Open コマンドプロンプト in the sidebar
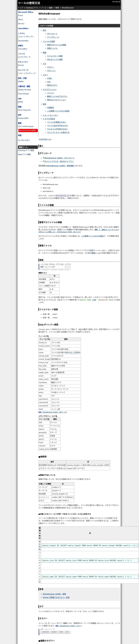The height and width of the screenshot is (644, 139). (x=26, y=36)
